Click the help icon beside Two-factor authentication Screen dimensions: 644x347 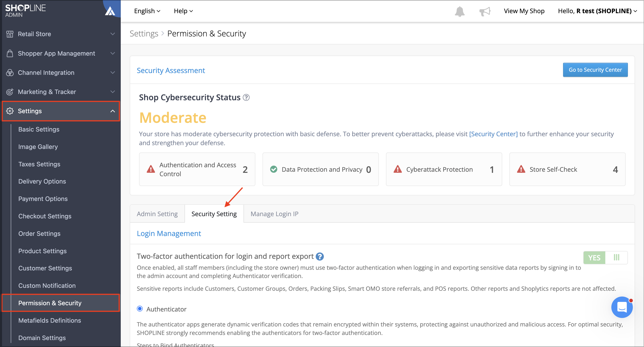pyautogui.click(x=320, y=257)
